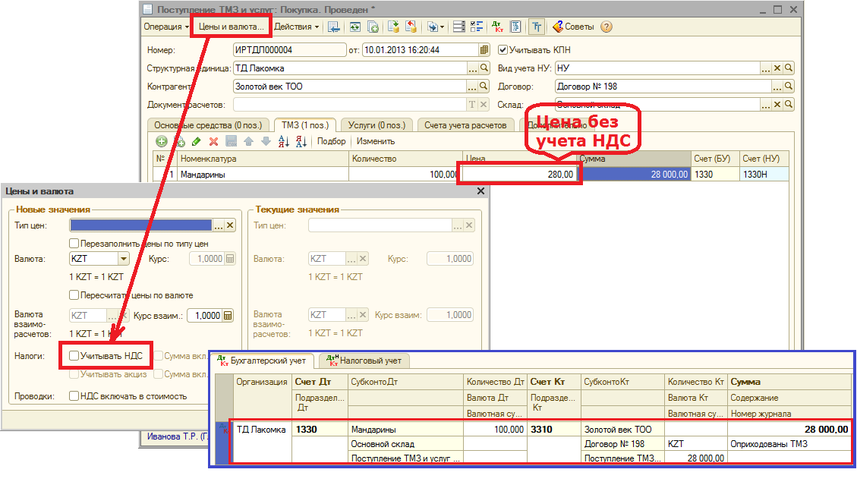Click the Подбор button above the table
Viewport: 857px width, 504px height.
click(x=331, y=141)
